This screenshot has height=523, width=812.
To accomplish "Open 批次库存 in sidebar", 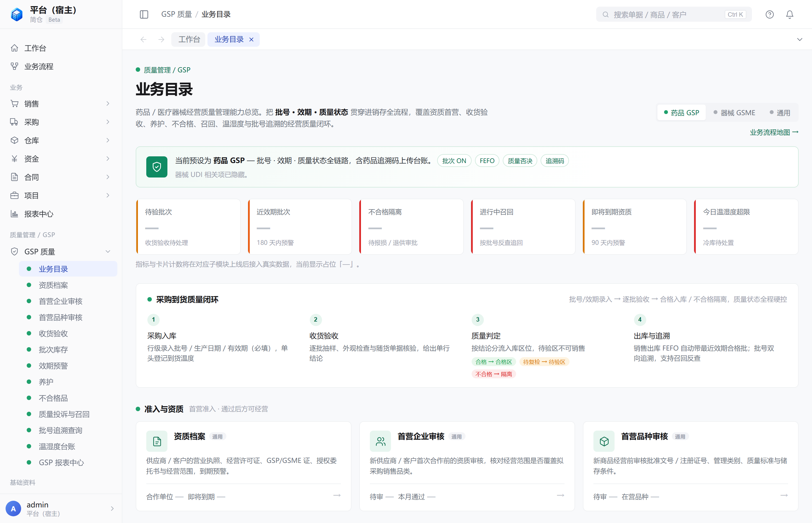I will click(68, 349).
